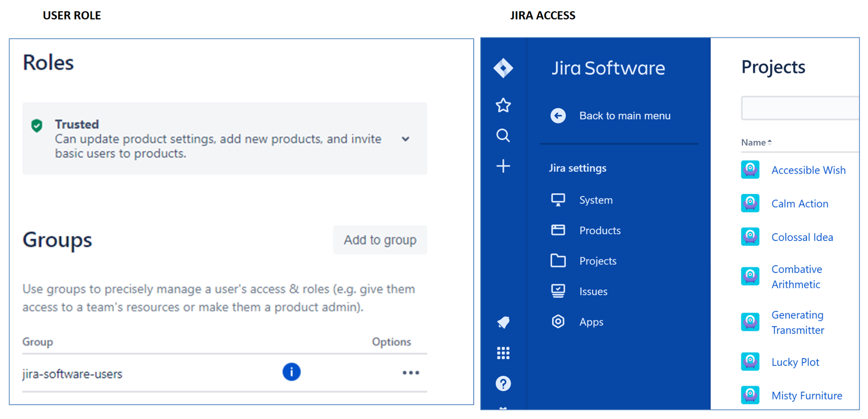This screenshot has width=868, height=419.
Task: Open help question mark icon
Action: [x=503, y=383]
